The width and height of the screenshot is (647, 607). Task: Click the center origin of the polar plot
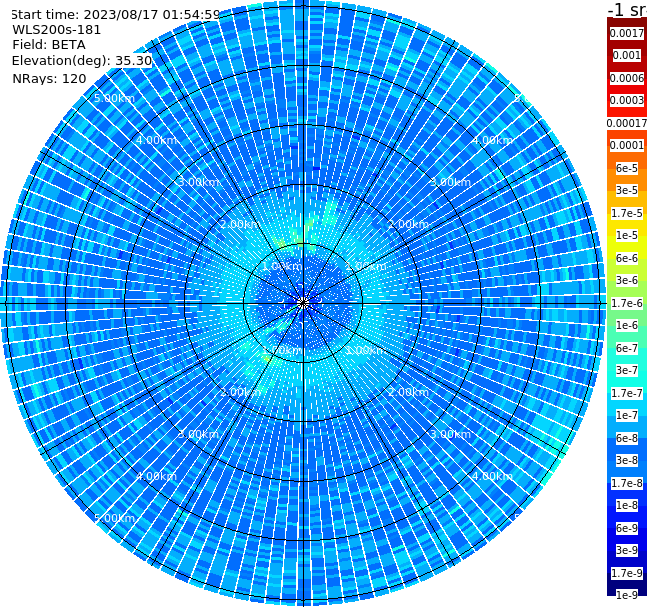click(x=303, y=303)
